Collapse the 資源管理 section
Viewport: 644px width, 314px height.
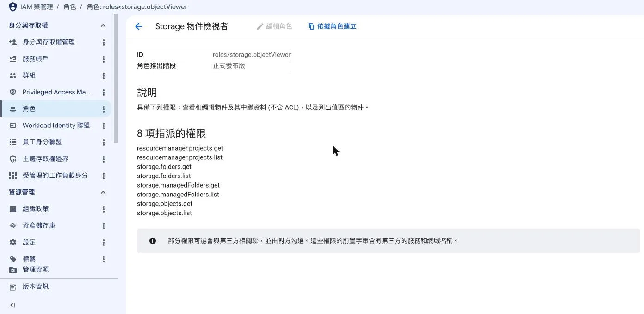pyautogui.click(x=103, y=192)
